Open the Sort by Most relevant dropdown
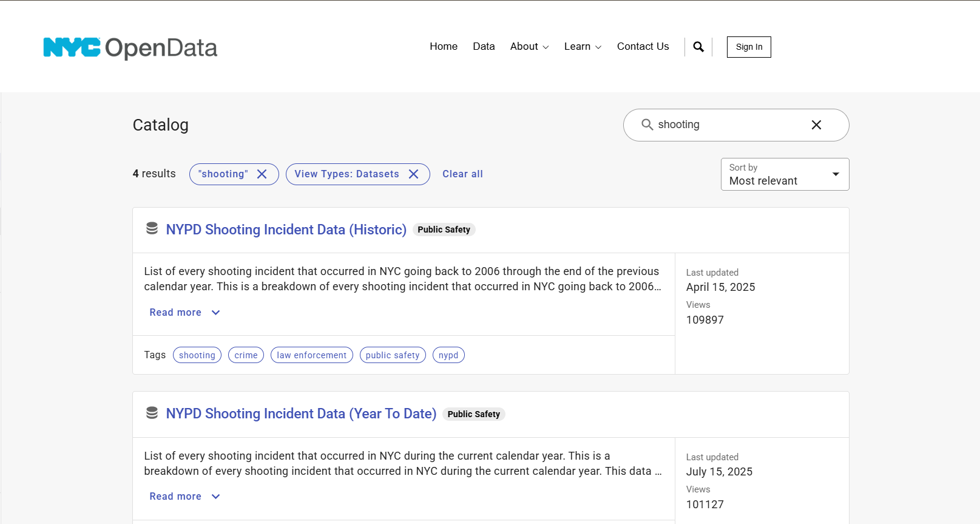 [785, 174]
